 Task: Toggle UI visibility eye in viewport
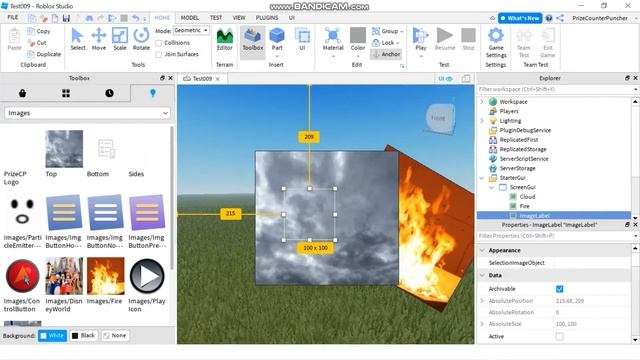(445, 78)
